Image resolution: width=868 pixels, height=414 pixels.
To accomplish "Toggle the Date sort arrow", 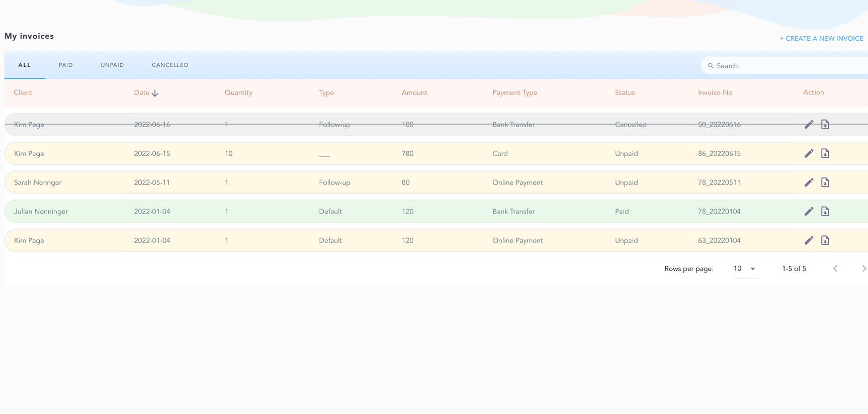I will (x=155, y=93).
